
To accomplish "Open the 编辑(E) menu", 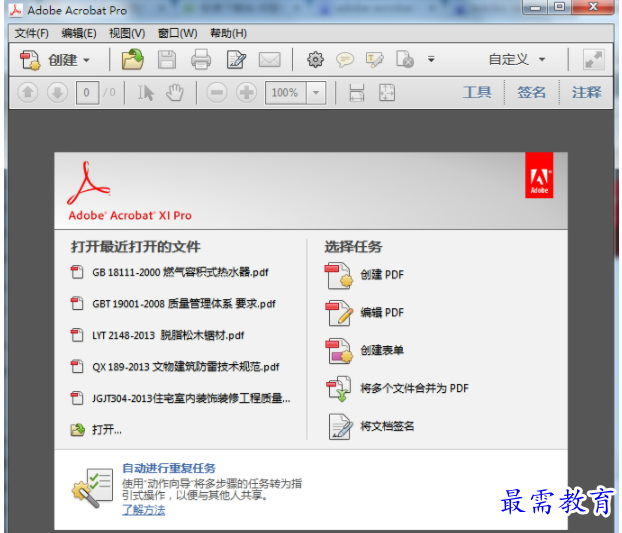I will 79,33.
